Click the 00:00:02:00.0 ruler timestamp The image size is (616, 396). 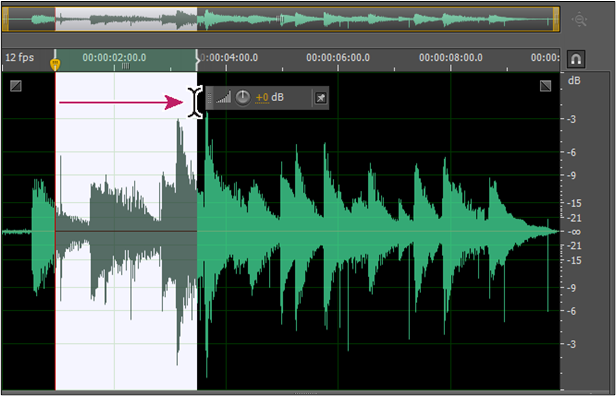point(114,58)
